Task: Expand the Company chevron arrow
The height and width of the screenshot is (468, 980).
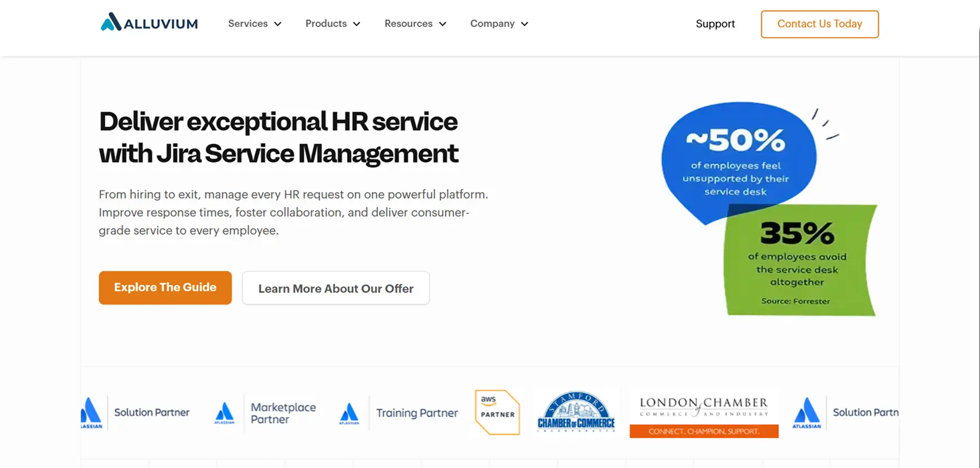Action: (x=524, y=24)
